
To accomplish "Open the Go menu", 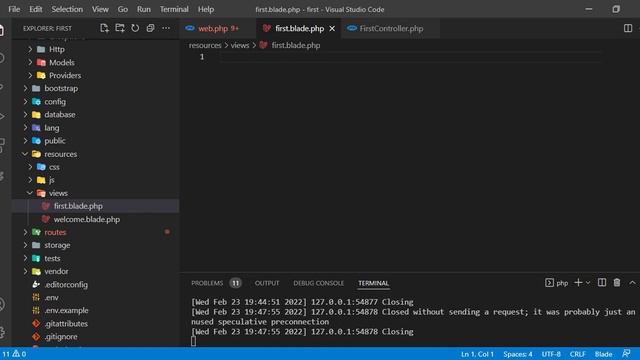I will [122, 9].
